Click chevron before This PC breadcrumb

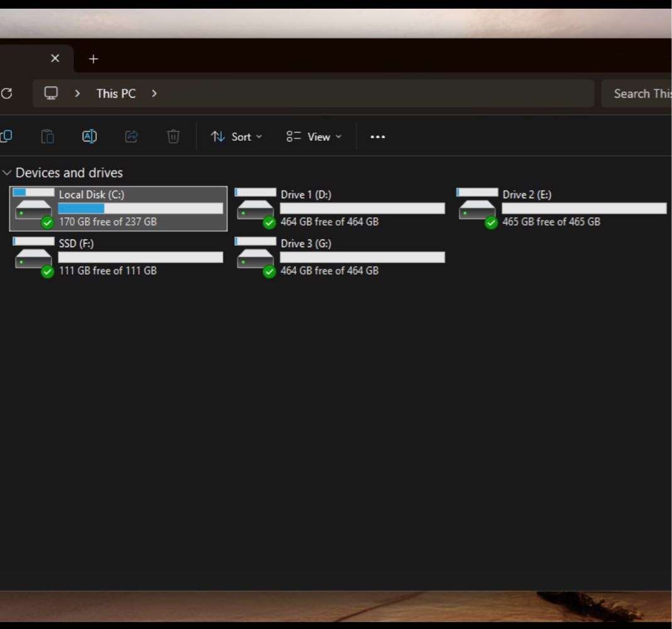click(77, 94)
